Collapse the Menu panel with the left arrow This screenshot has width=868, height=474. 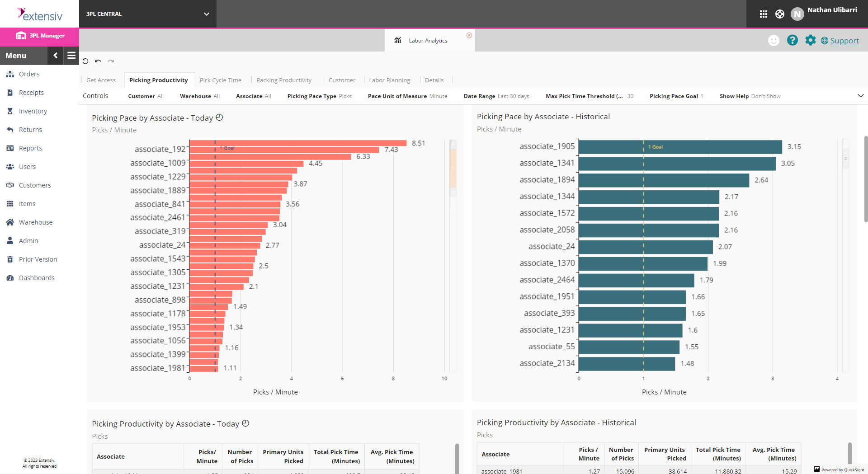click(55, 56)
